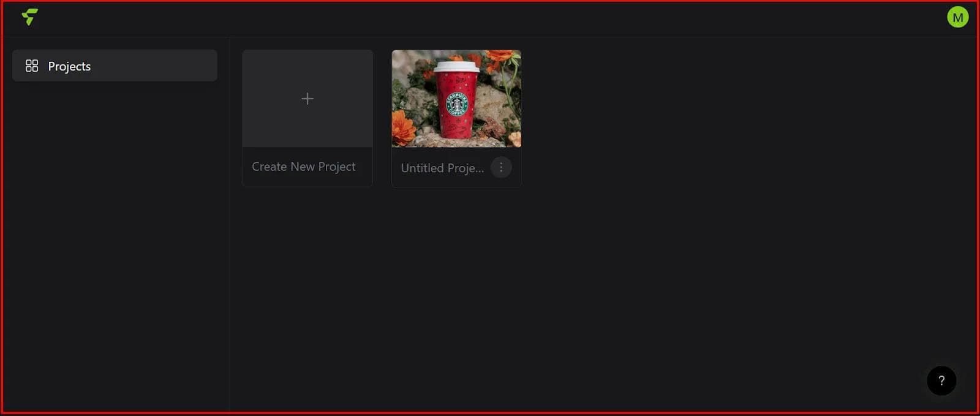
Task: Click the grid icon beside Projects
Action: point(32,66)
